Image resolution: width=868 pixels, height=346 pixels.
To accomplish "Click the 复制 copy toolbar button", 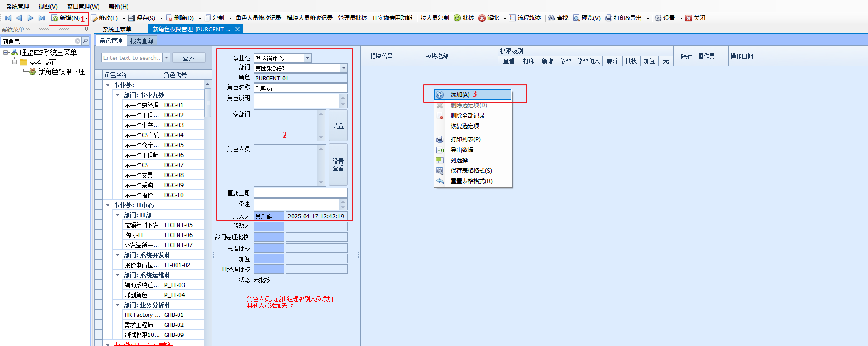I will 214,18.
